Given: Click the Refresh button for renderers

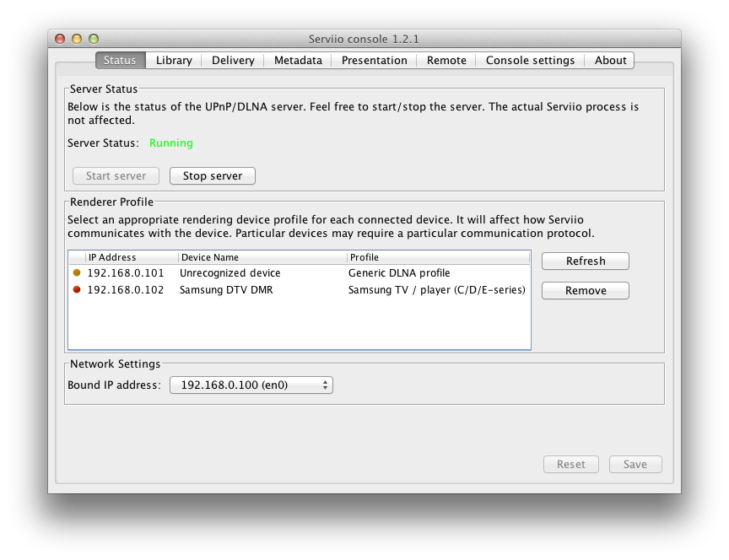Looking at the screenshot, I should (x=586, y=261).
